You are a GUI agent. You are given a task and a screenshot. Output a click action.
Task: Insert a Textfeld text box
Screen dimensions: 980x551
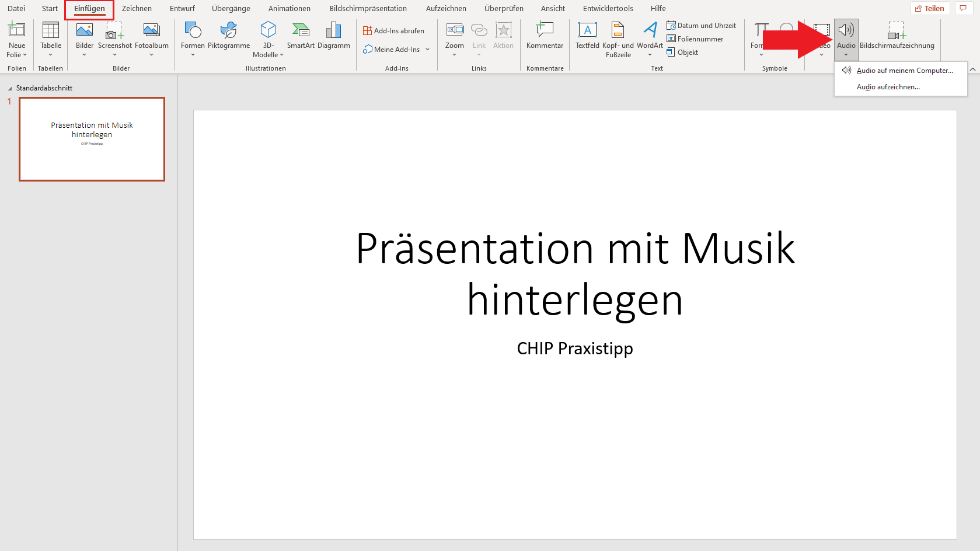click(587, 35)
